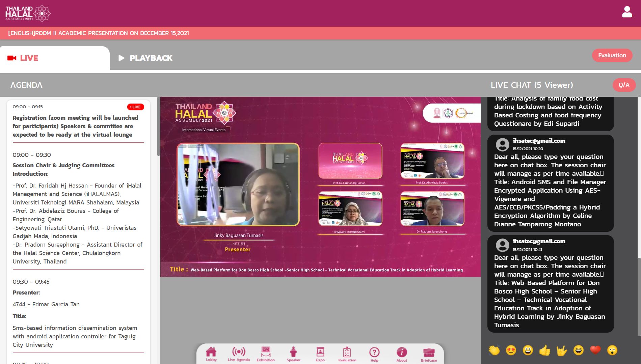Click the room title banner text
The width and height of the screenshot is (641, 364).
(99, 33)
